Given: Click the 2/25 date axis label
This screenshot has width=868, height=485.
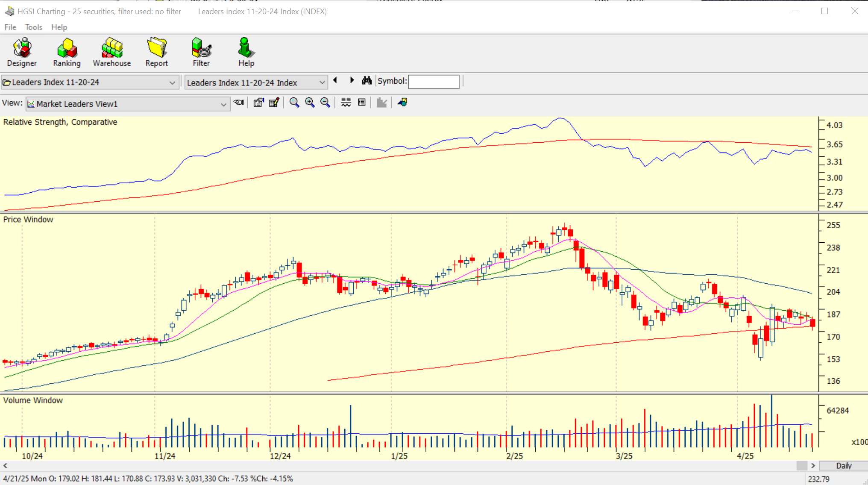Looking at the screenshot, I should click(515, 456).
